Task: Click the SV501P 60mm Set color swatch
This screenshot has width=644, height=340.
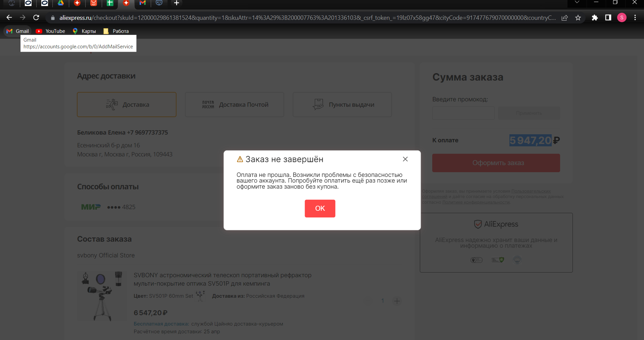Action: pos(200,296)
